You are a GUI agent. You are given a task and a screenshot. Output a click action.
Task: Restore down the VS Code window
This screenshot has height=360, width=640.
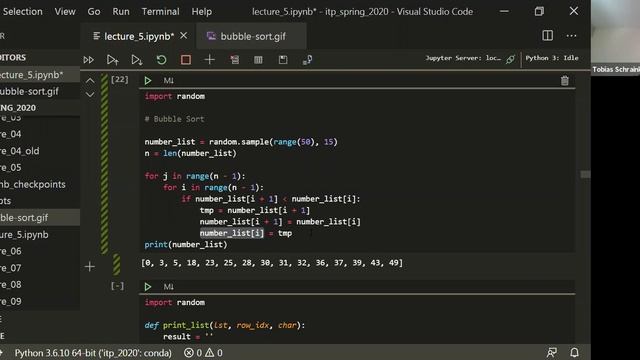coord(539,11)
